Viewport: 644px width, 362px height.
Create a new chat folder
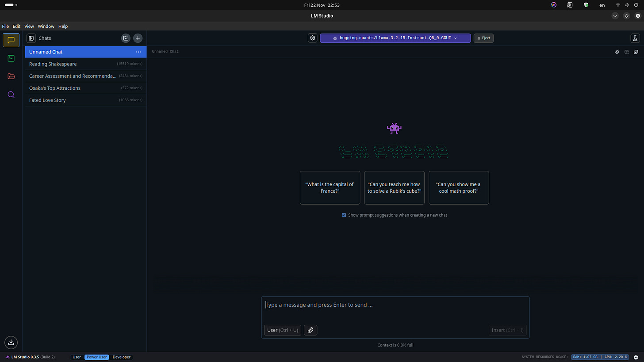pyautogui.click(x=126, y=38)
